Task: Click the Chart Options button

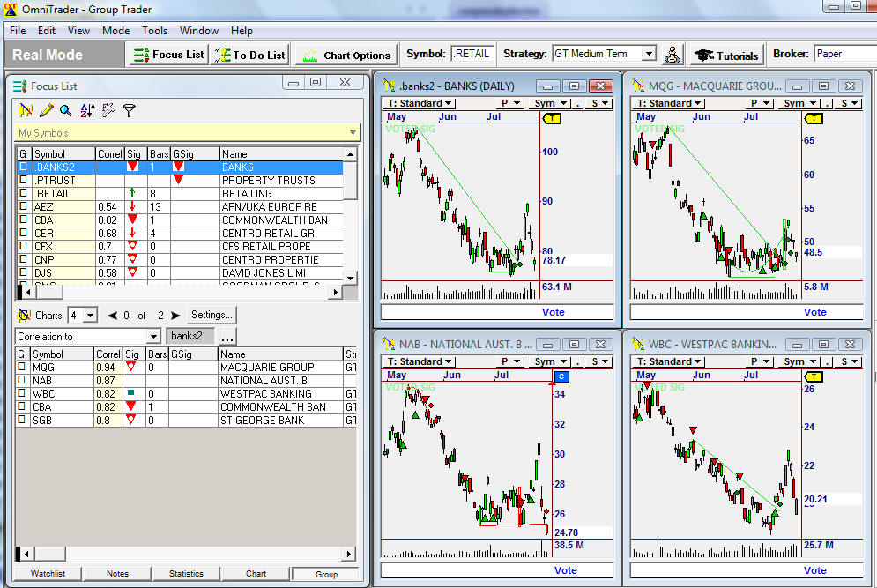Action: 346,55
